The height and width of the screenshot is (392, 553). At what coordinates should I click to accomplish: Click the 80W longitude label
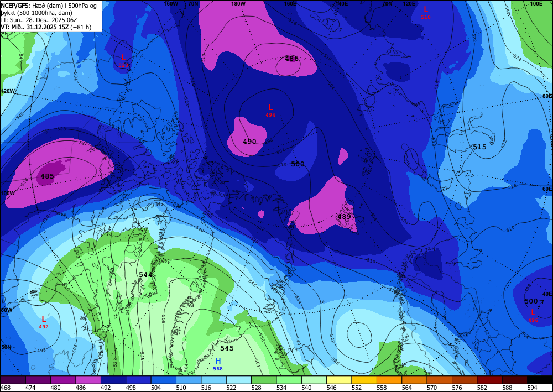tap(6, 310)
